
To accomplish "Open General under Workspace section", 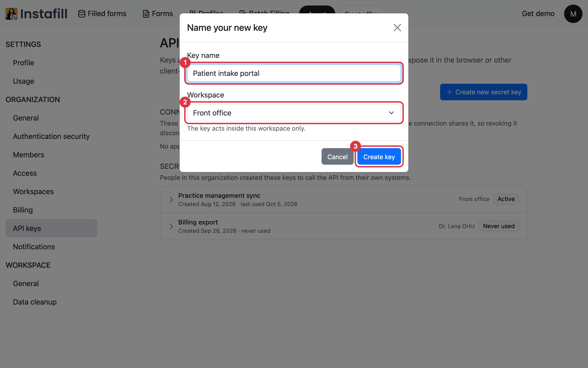I will pos(51,284).
